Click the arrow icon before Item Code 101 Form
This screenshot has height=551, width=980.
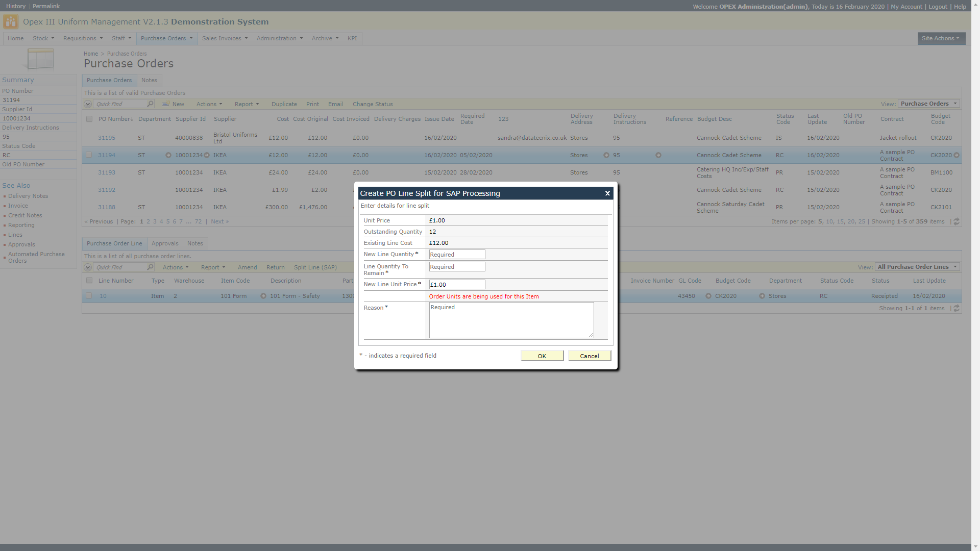click(x=263, y=296)
